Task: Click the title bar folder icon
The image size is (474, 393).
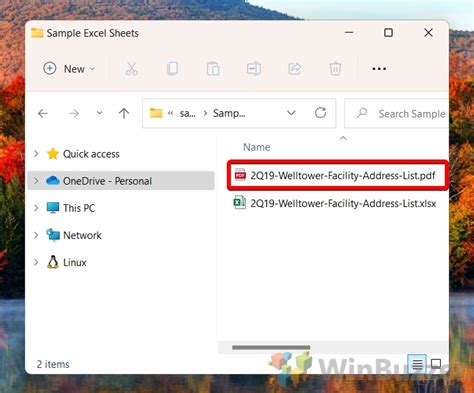Action: (x=37, y=33)
